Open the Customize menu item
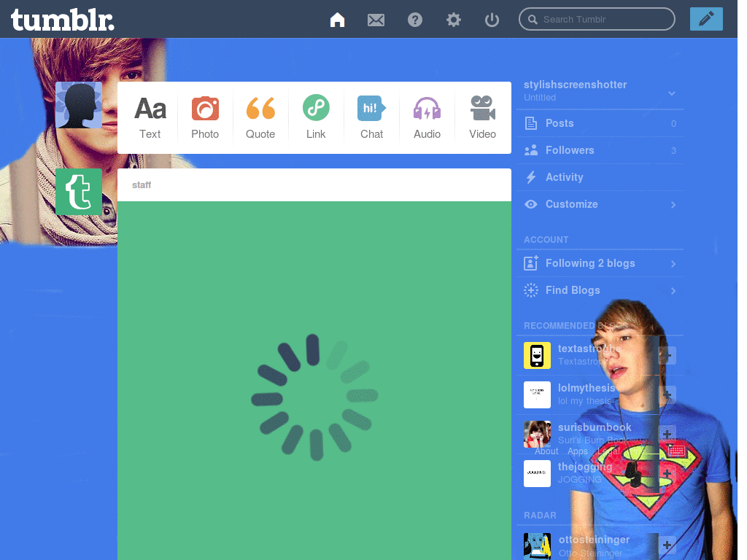 pos(600,204)
